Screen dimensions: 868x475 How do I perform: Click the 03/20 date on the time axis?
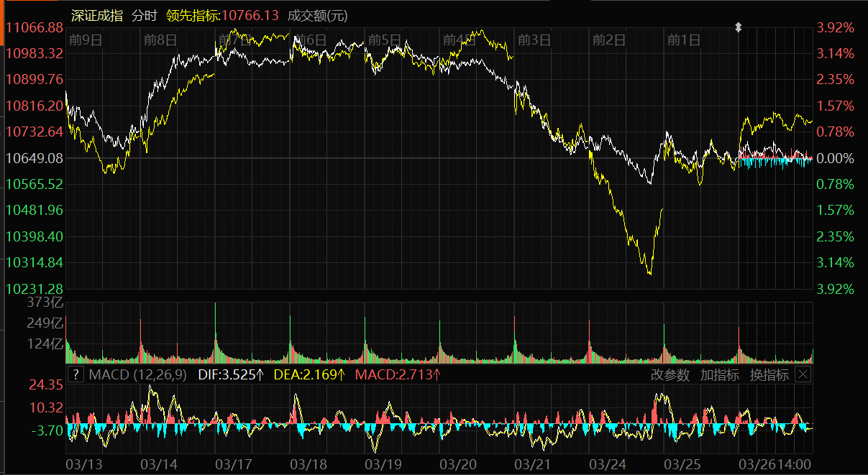click(x=458, y=465)
